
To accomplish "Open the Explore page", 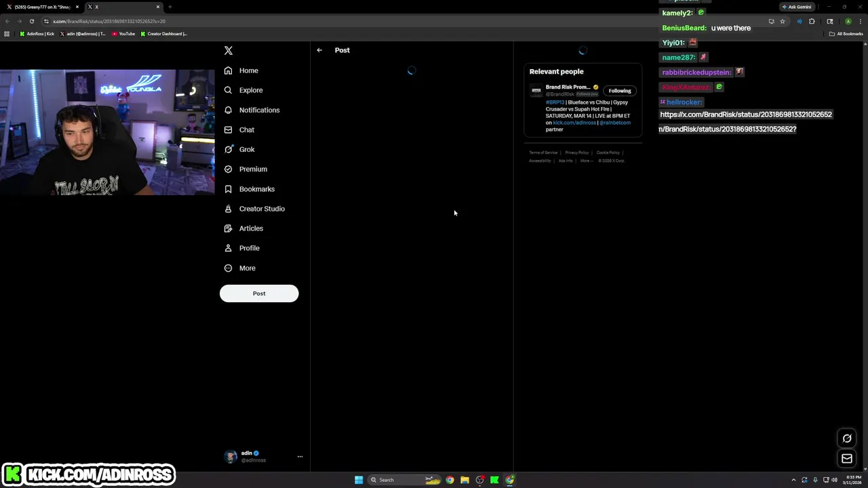I will (243, 90).
